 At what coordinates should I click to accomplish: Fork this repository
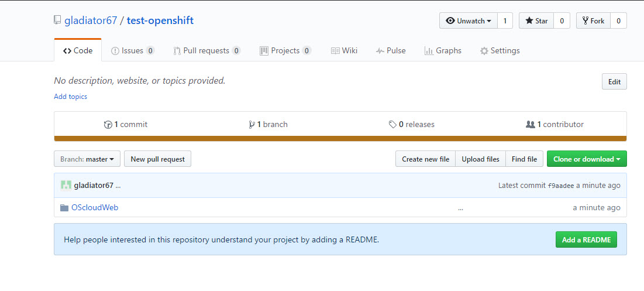593,20
